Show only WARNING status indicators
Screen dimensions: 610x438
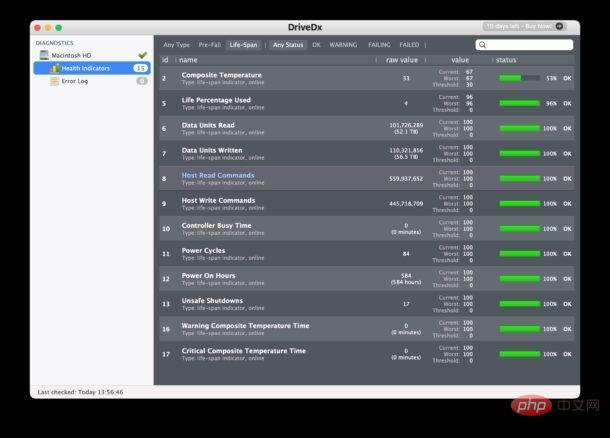click(343, 45)
